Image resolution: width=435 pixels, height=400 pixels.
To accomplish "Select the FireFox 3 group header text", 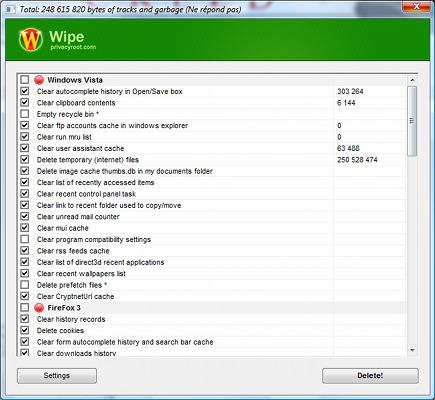I will pos(64,308).
